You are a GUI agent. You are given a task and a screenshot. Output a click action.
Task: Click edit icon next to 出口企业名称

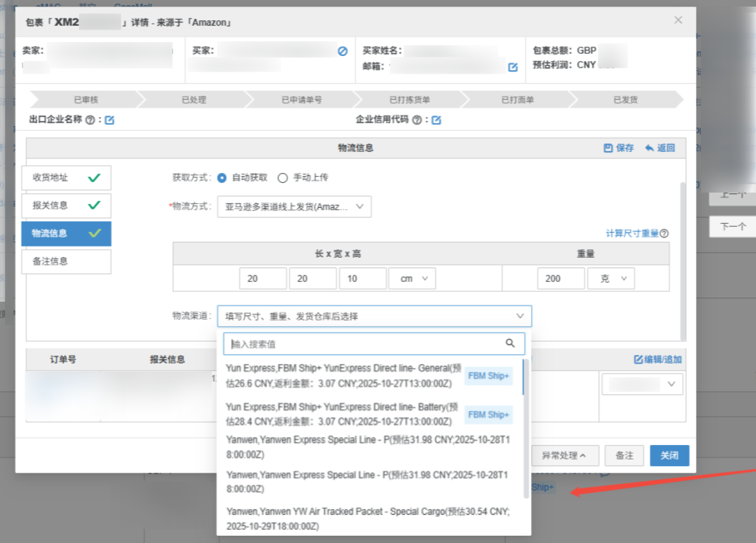tap(110, 120)
